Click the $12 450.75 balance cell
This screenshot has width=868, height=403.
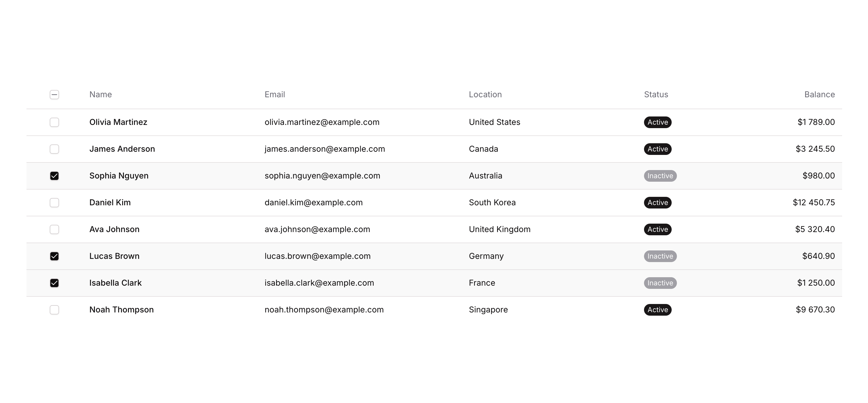(813, 203)
